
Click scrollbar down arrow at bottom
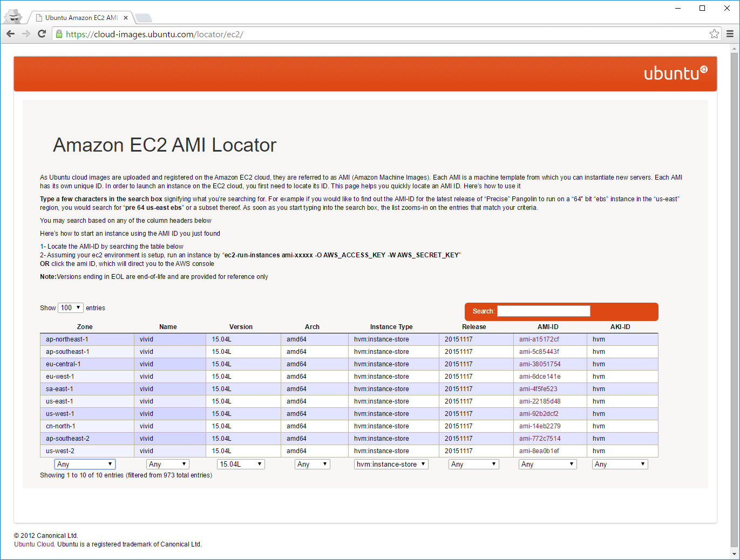coord(734,554)
